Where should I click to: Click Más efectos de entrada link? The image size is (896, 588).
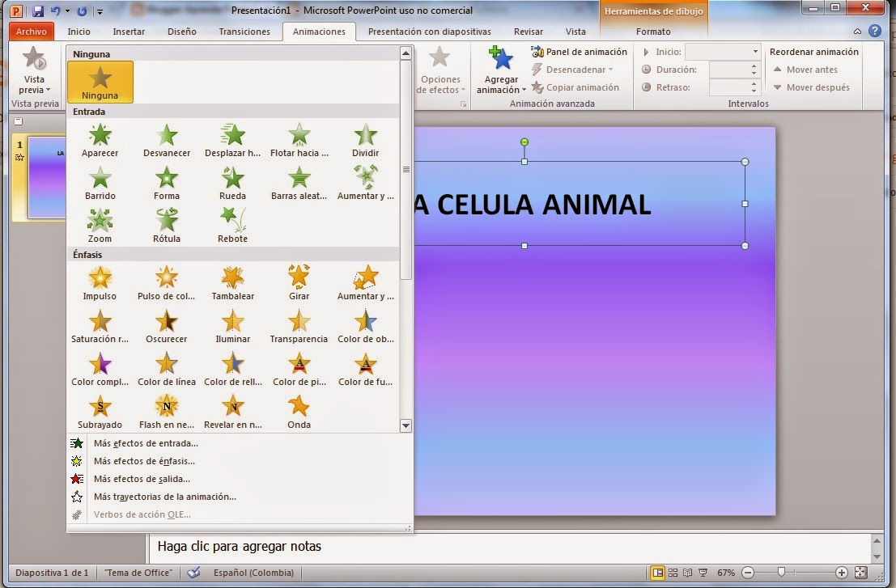147,443
